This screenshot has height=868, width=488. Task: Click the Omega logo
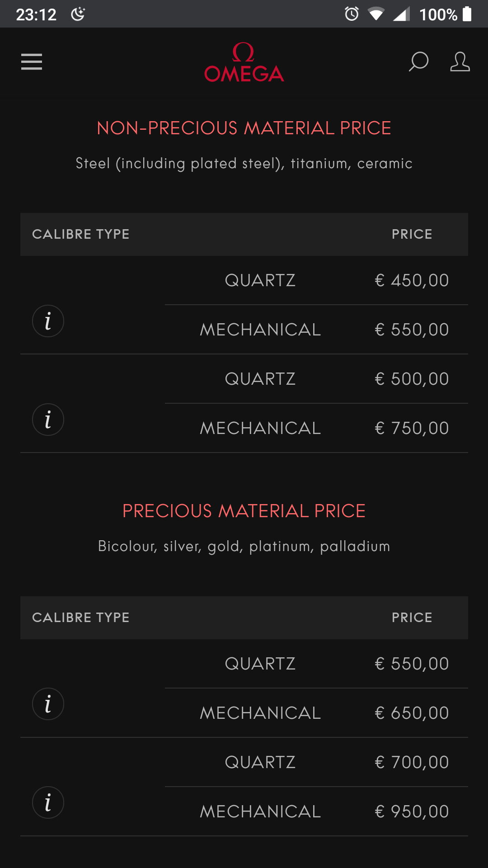pos(244,62)
